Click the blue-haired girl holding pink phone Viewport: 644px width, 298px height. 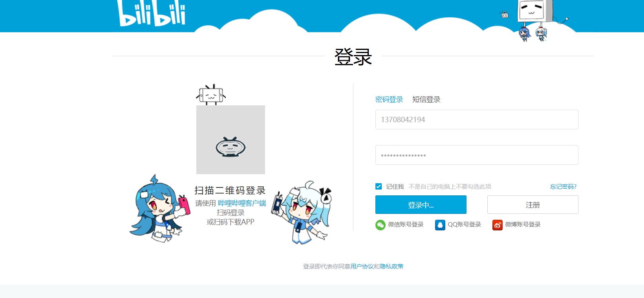159,208
